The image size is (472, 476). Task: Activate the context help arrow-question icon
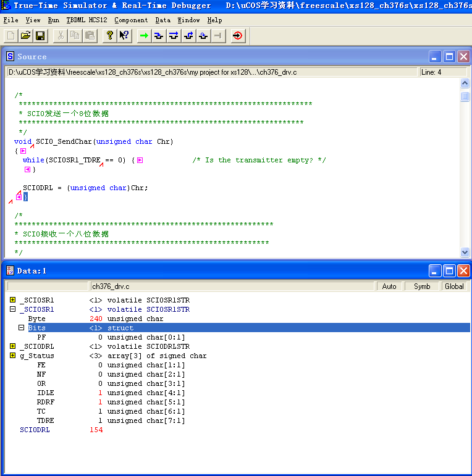tap(125, 36)
